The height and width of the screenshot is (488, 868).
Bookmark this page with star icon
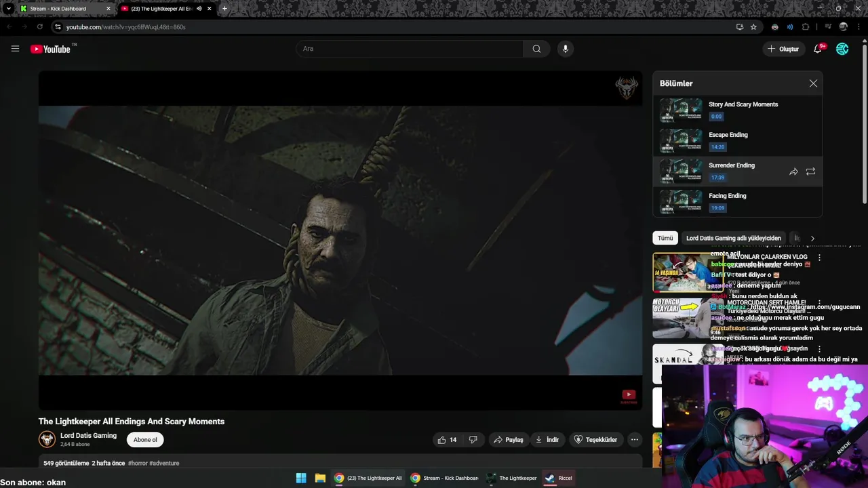(753, 27)
